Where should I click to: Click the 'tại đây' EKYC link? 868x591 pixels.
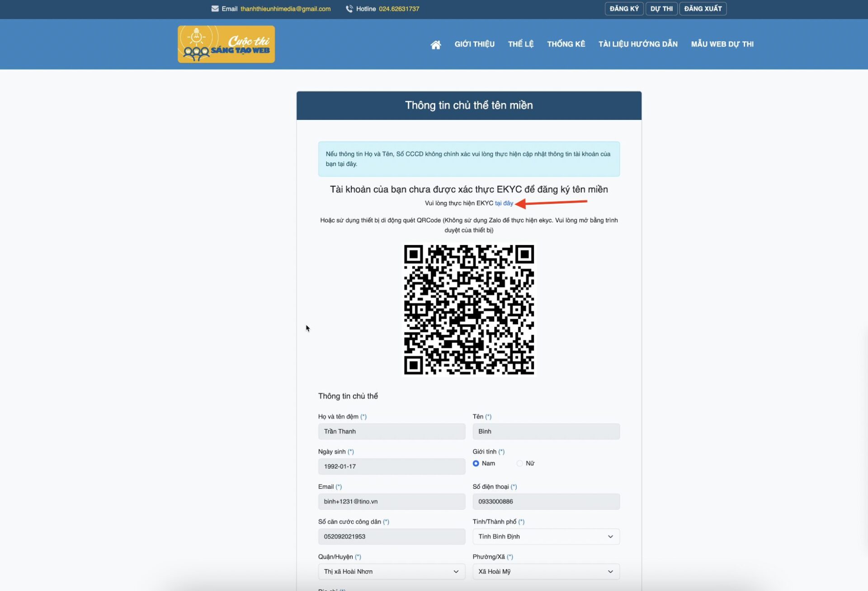(504, 203)
